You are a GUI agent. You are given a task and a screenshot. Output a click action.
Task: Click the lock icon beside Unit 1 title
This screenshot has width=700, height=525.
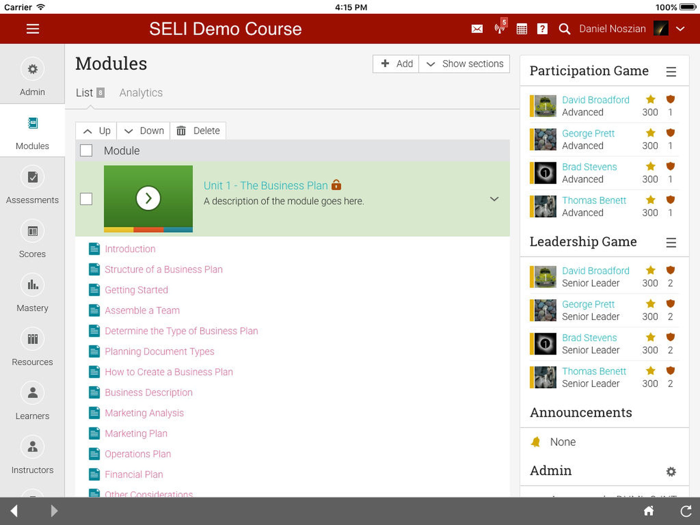[336, 184]
